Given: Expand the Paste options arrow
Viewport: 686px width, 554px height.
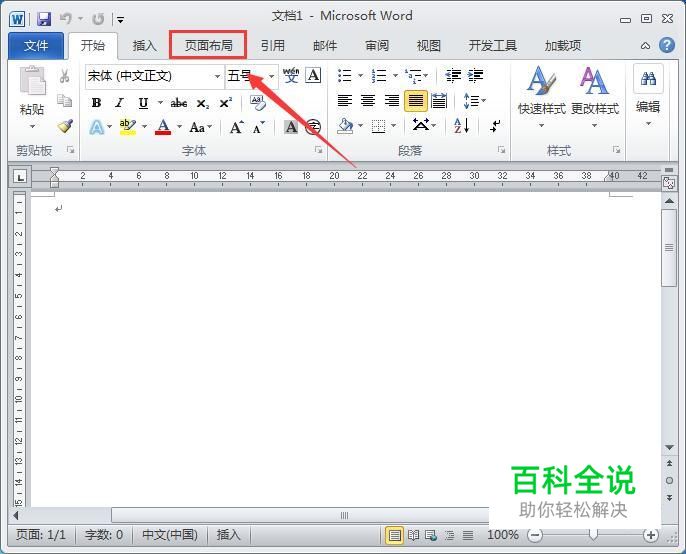Looking at the screenshot, I should click(x=32, y=126).
